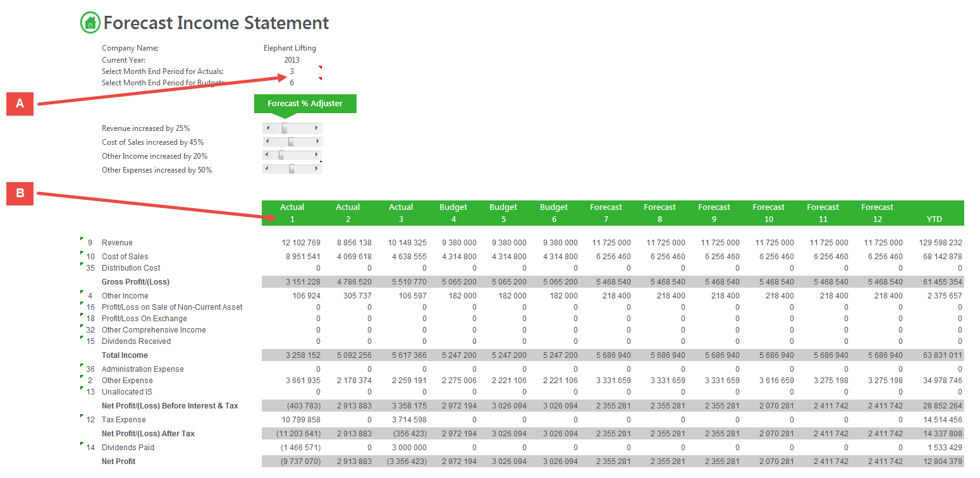Select the Elephant Lifting company name cell
This screenshot has height=478, width=980.
coord(290,48)
